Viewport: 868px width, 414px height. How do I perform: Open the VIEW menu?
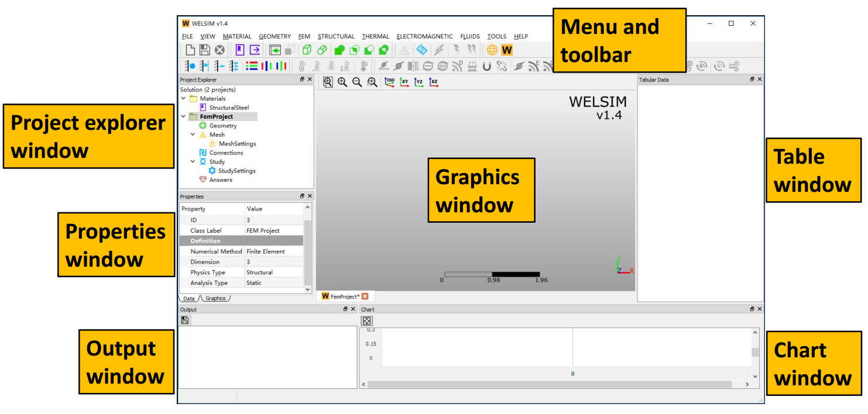208,36
